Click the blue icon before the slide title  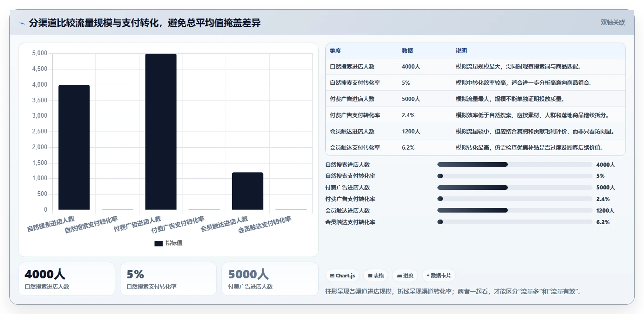coord(22,23)
